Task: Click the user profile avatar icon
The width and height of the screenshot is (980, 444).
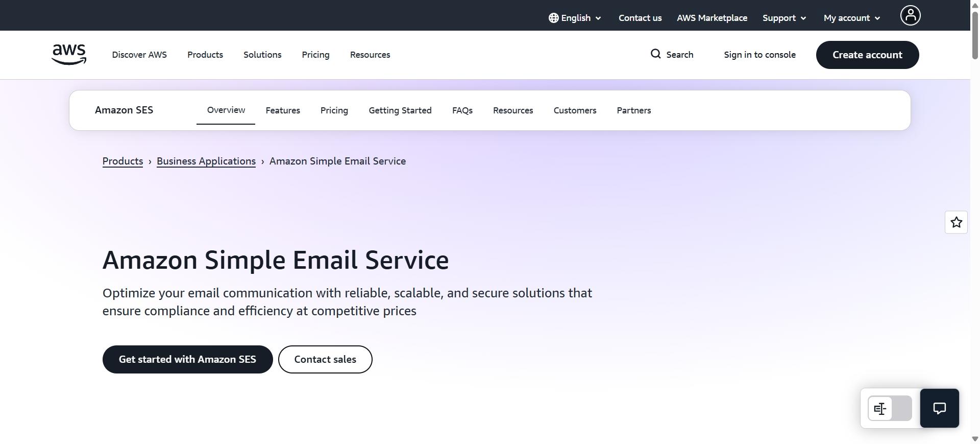Action: (910, 15)
